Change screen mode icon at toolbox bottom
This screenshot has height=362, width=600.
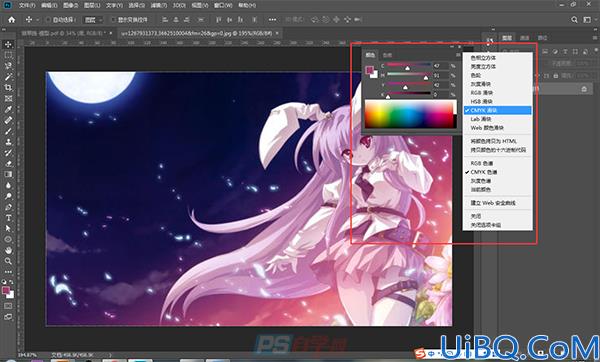(x=8, y=317)
